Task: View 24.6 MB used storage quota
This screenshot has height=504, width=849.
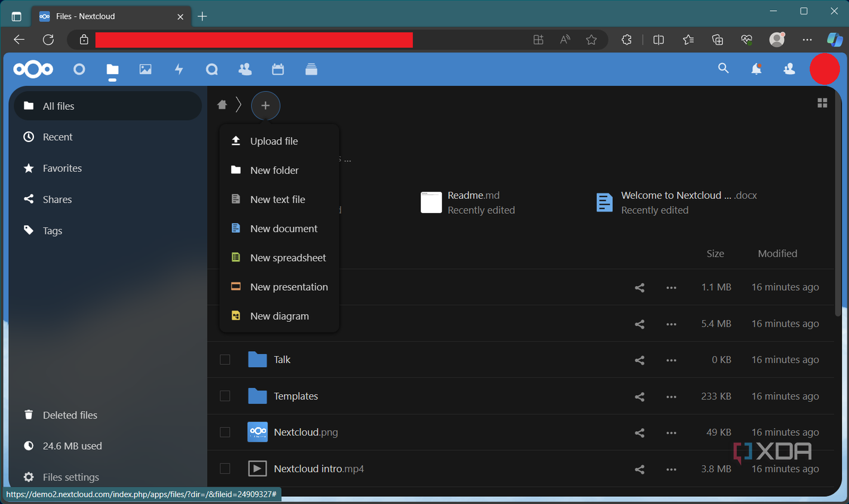Action: click(107, 445)
